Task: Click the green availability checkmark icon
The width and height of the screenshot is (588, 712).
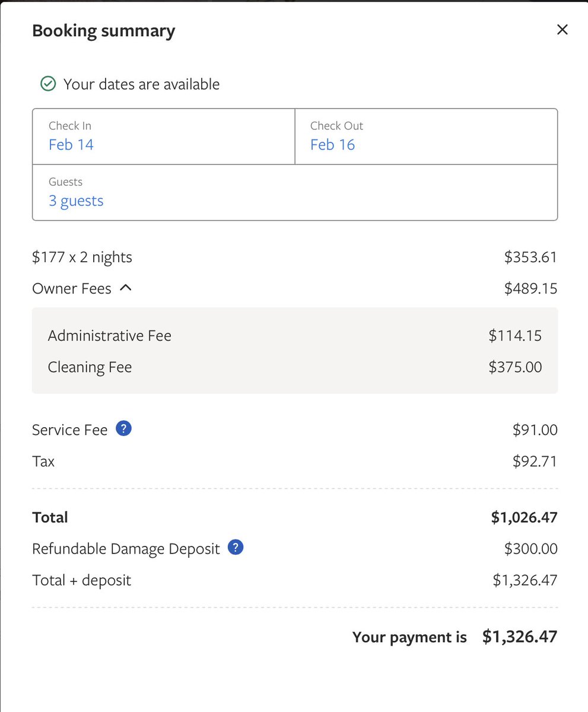Action: (48, 84)
